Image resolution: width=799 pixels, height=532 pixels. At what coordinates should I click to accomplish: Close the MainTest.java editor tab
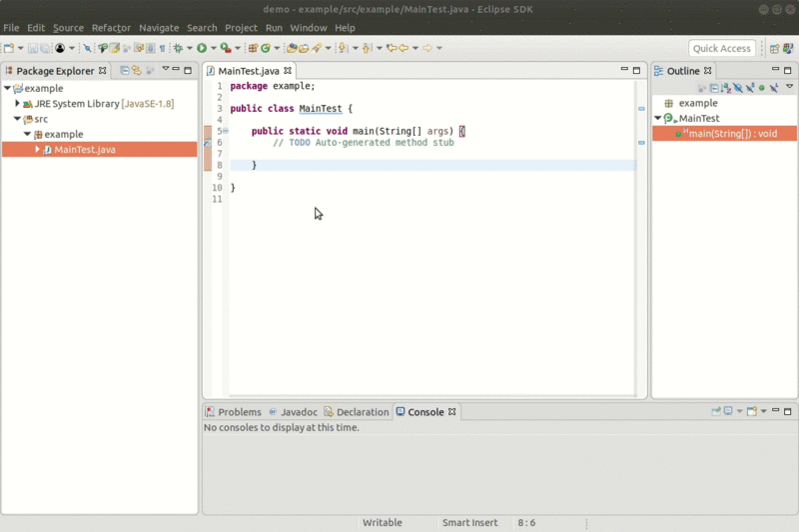point(288,71)
